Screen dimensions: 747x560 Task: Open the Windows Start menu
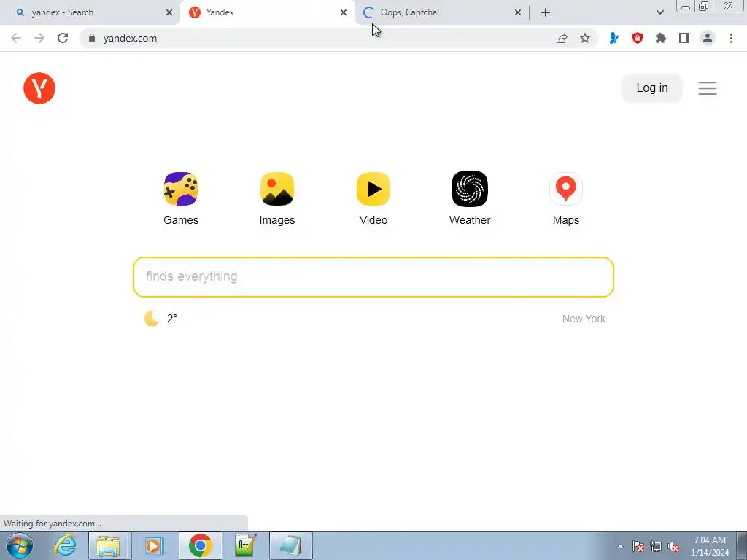coord(20,545)
